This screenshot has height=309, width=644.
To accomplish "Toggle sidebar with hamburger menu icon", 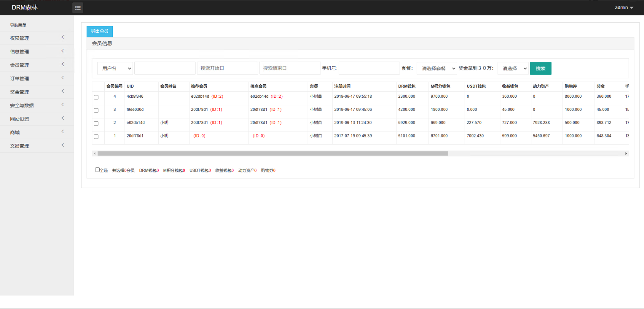I will point(78,8).
